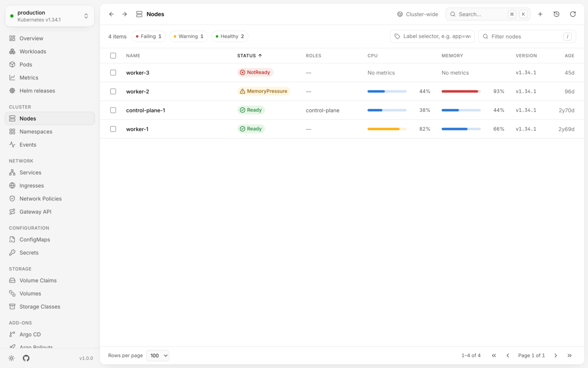Click the NotReady status badge
This screenshot has width=588, height=368.
click(255, 72)
